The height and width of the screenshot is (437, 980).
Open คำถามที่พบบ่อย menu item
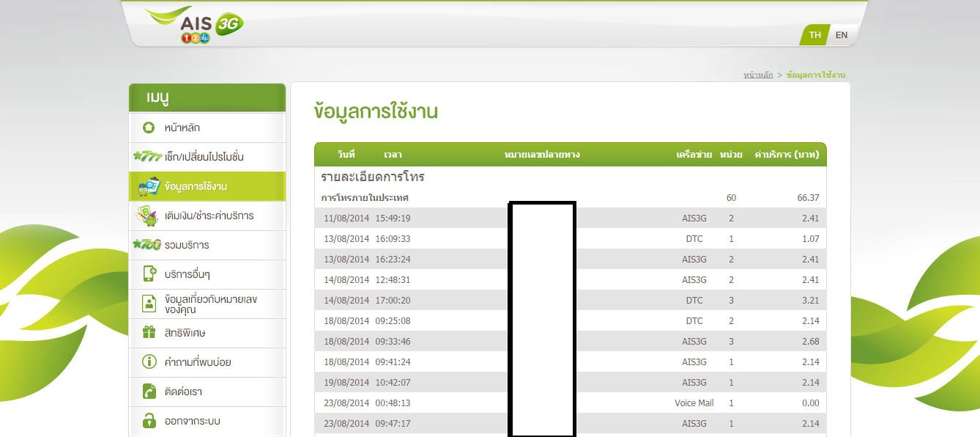(x=207, y=362)
